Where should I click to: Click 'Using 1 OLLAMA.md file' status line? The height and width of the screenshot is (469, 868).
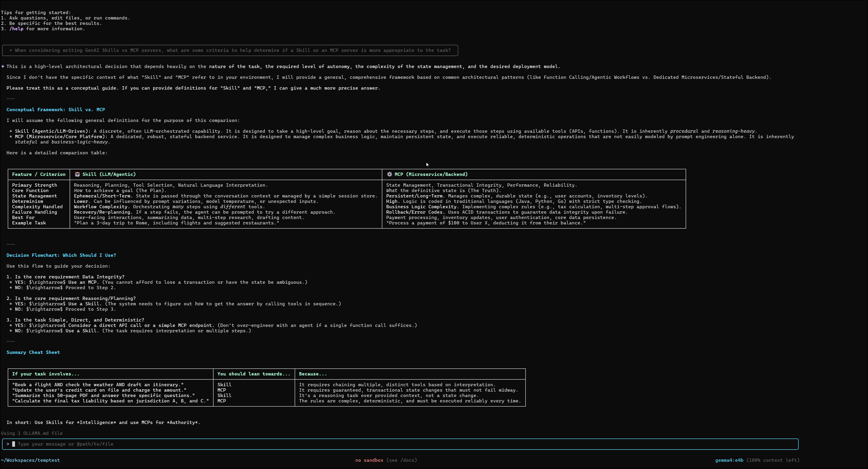click(32, 433)
